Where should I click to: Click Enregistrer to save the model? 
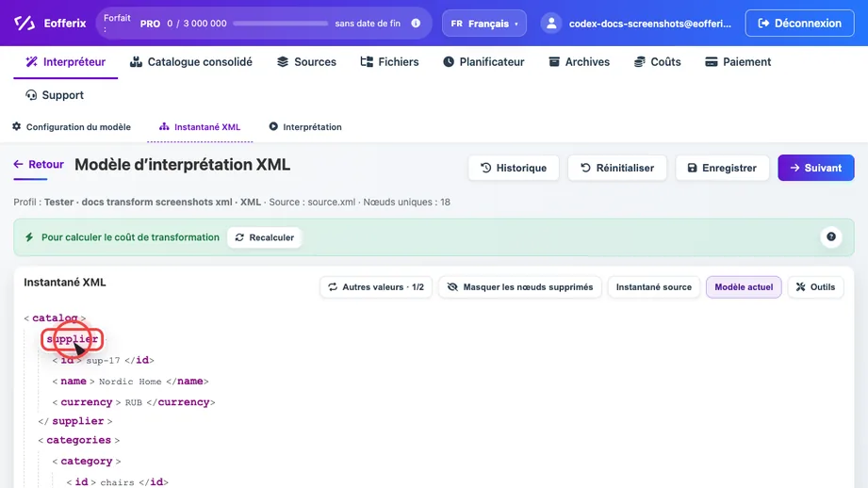click(x=722, y=168)
